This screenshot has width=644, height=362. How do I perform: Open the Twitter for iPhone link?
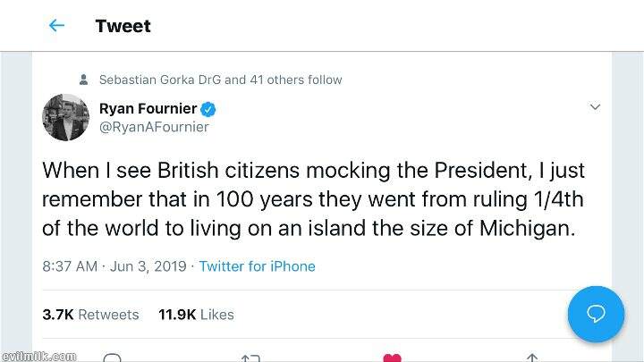(257, 266)
